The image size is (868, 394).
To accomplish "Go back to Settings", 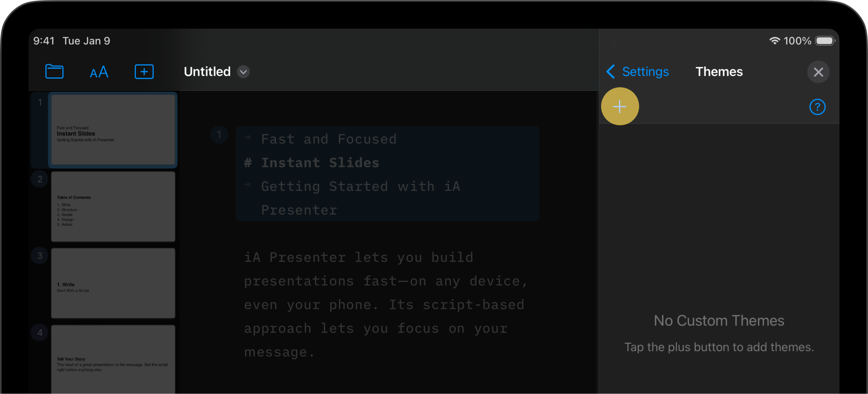I will click(x=638, y=72).
